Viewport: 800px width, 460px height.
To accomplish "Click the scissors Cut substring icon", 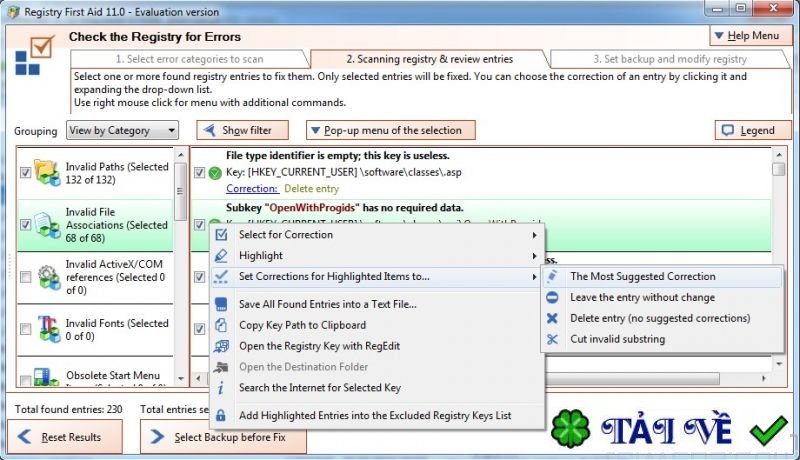I will [552, 339].
